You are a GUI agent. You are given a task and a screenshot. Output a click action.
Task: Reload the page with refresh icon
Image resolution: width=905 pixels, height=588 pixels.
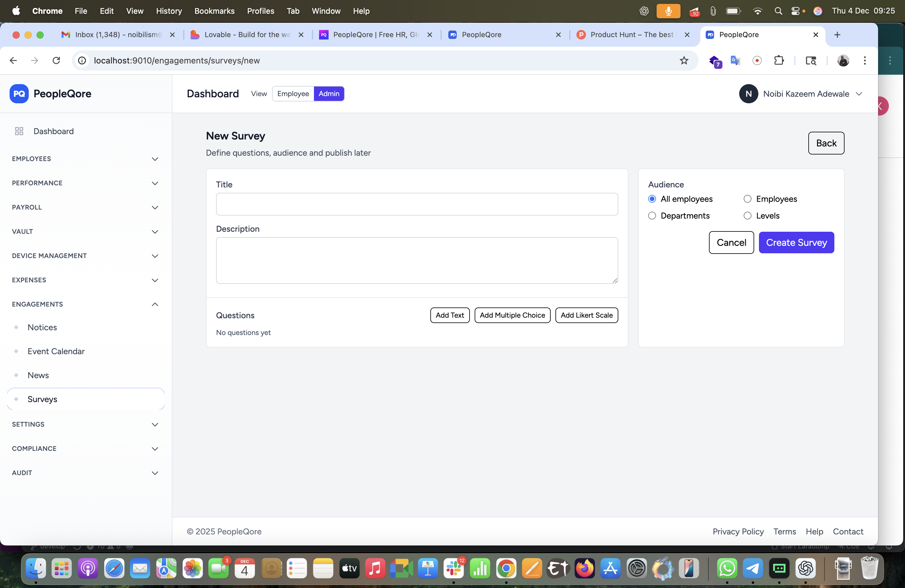[56, 60]
